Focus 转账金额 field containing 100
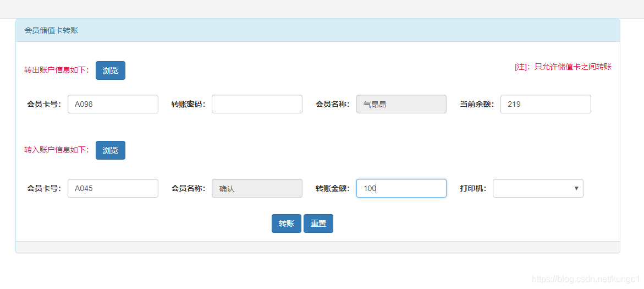644x289 pixels. (401, 188)
